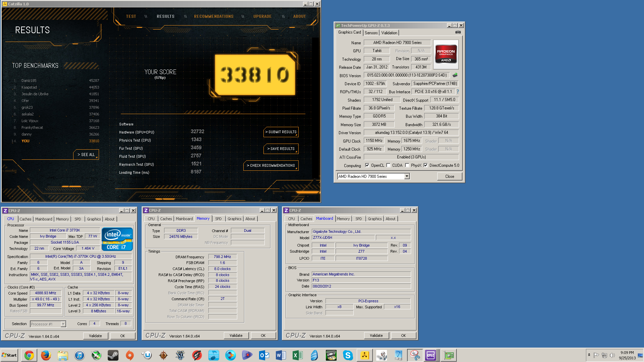644x362 pixels.
Task: Open SPD tab in Memory CPU-Z window
Action: coord(218,219)
